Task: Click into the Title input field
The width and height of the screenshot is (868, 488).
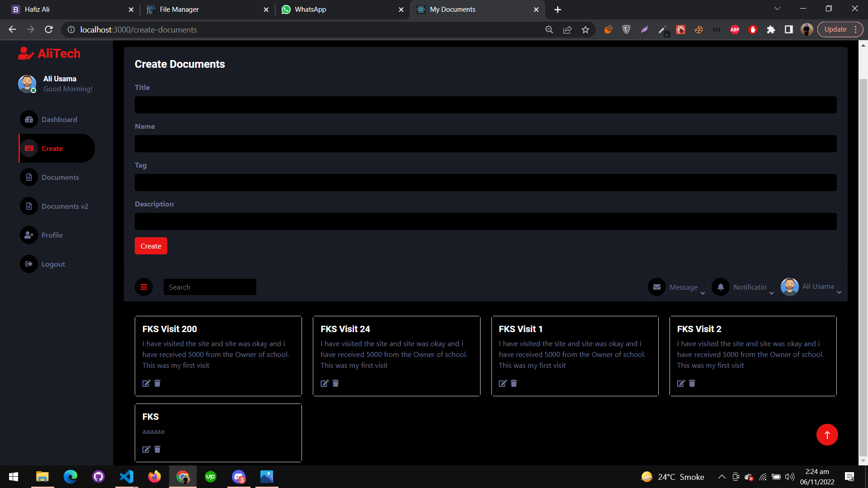Action: pyautogui.click(x=485, y=105)
